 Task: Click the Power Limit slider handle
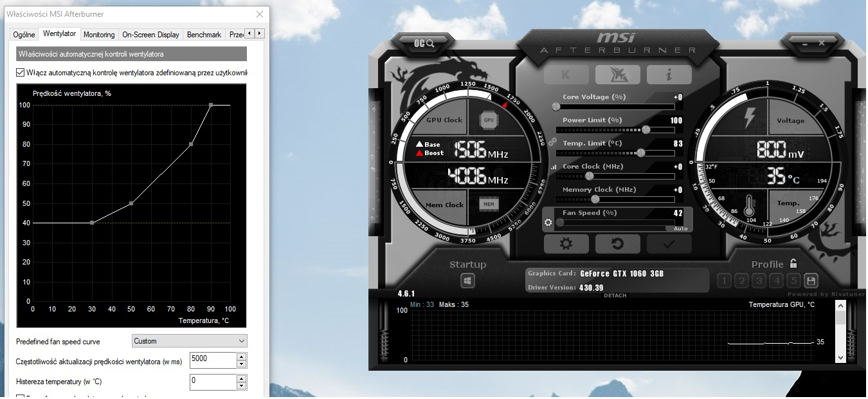(646, 129)
